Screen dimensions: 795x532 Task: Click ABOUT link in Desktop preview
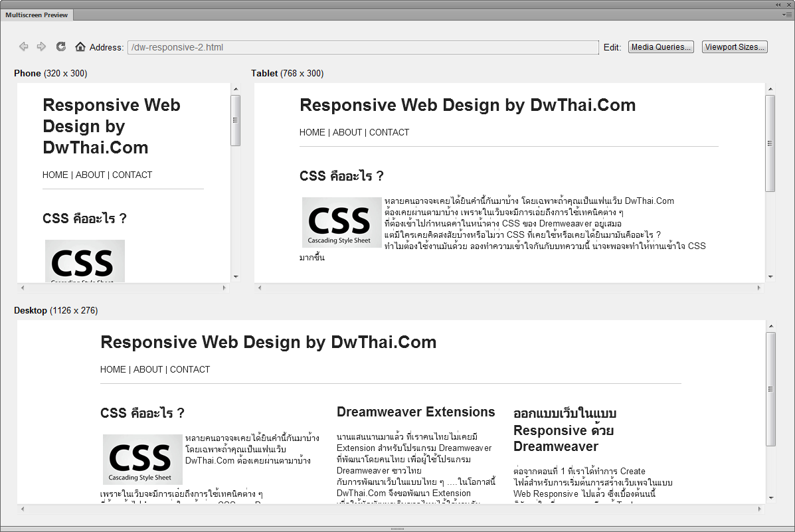pyautogui.click(x=148, y=370)
